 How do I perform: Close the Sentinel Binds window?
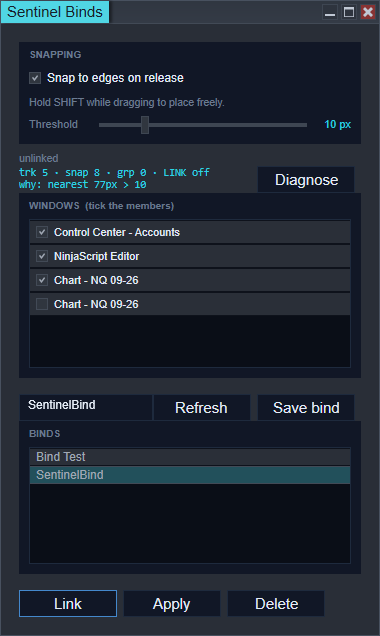click(x=368, y=12)
